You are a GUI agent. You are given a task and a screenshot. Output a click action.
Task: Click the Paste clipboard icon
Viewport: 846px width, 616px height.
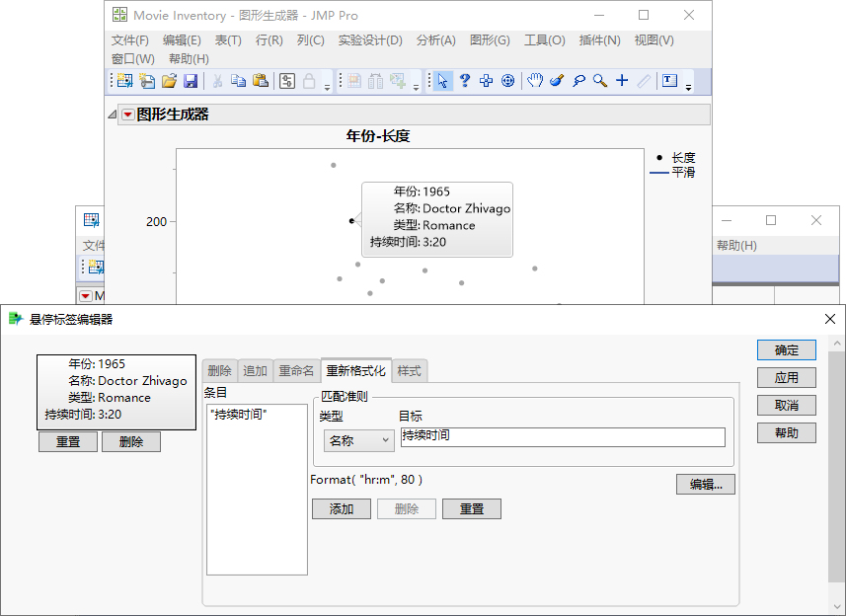pyautogui.click(x=261, y=81)
